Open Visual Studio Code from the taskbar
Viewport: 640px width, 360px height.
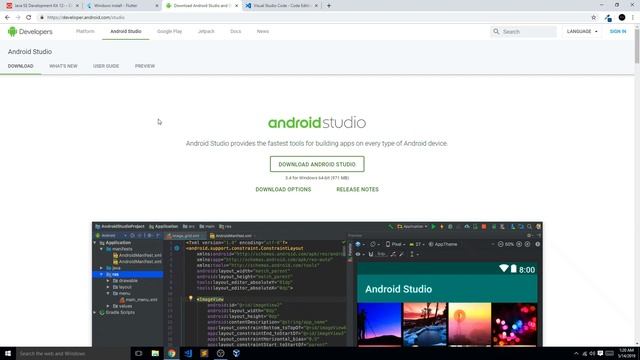tap(188, 353)
